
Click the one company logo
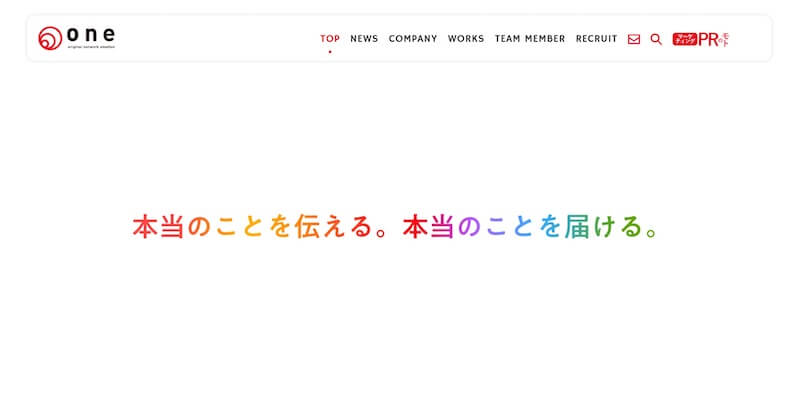coord(77,38)
